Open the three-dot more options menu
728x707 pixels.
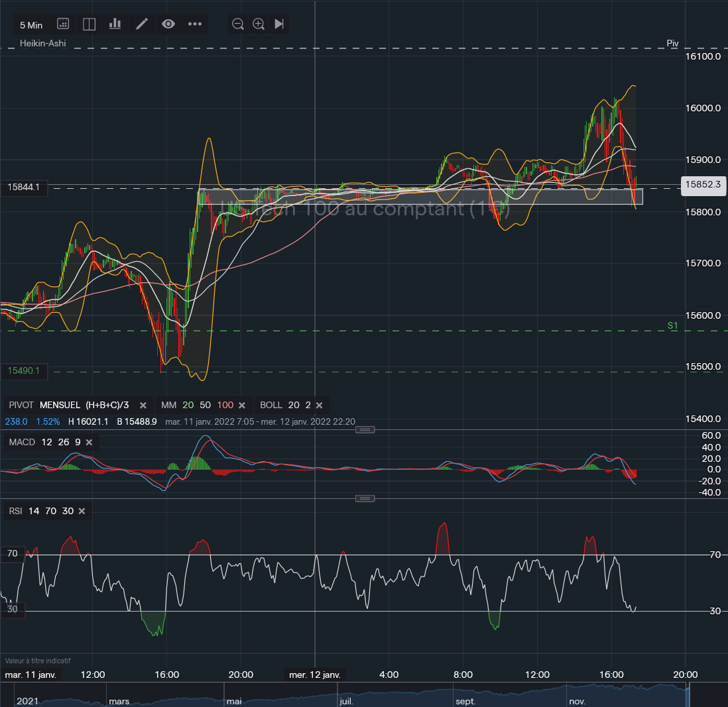[x=194, y=24]
